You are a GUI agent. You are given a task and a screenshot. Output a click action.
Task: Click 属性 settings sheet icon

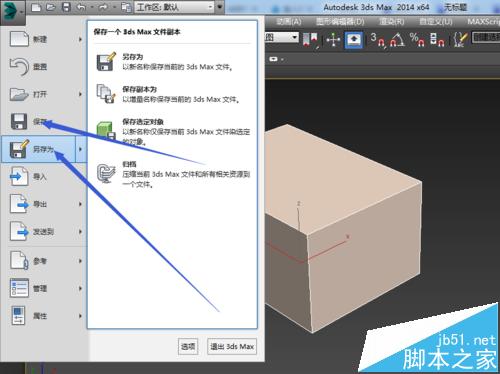[x=18, y=316]
